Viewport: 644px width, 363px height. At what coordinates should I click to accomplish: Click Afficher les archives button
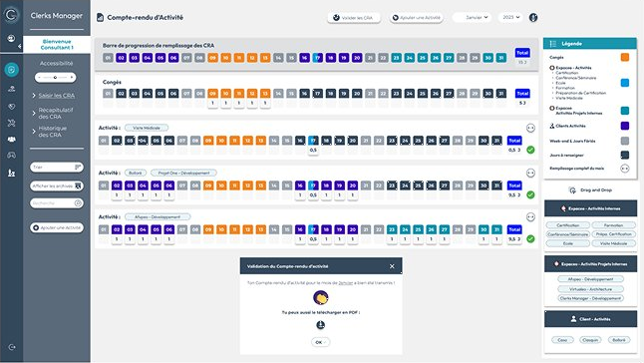tap(56, 186)
